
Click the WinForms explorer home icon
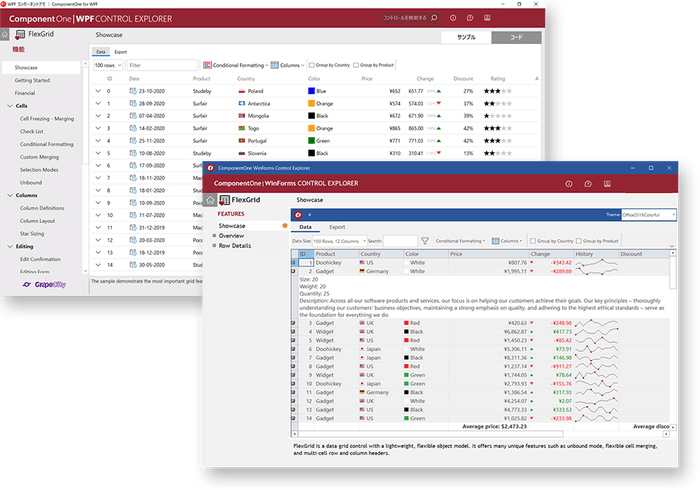click(x=209, y=200)
